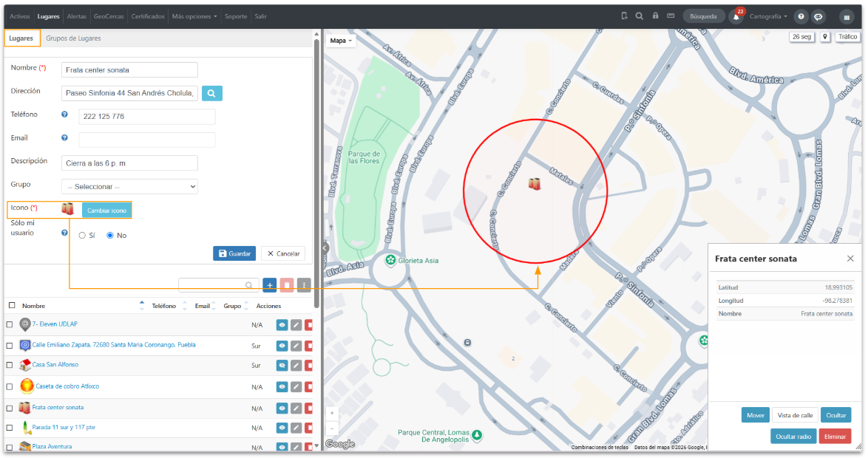This screenshot has width=868, height=458.
Task: Toggle visibility eye for Casa San Alfonso
Action: click(282, 365)
